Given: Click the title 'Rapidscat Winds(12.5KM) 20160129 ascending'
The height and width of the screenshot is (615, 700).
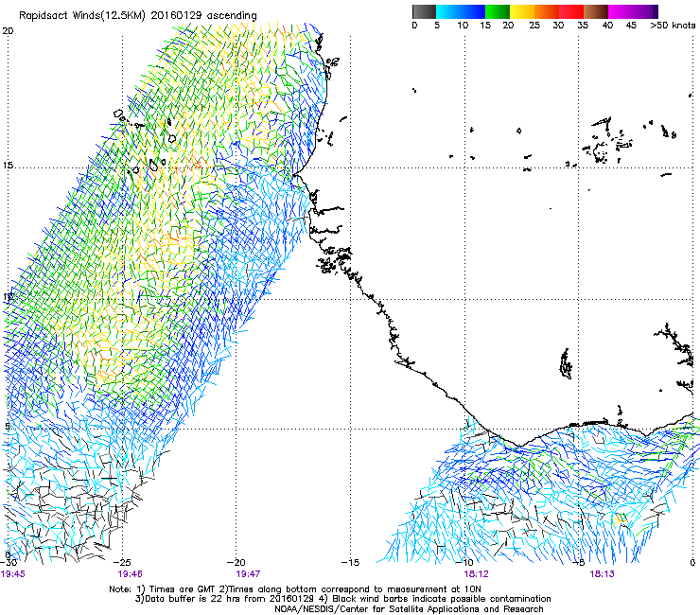Looking at the screenshot, I should (x=138, y=16).
